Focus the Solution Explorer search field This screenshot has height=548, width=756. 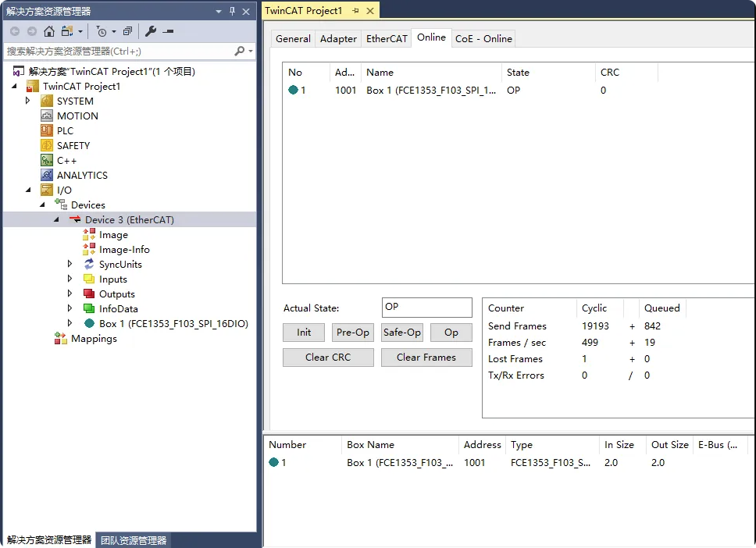pos(118,51)
